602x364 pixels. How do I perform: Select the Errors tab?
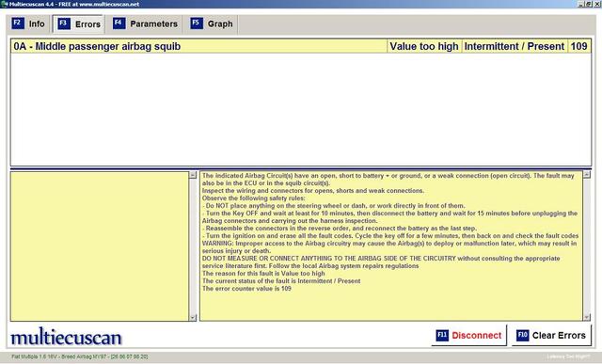[x=79, y=24]
